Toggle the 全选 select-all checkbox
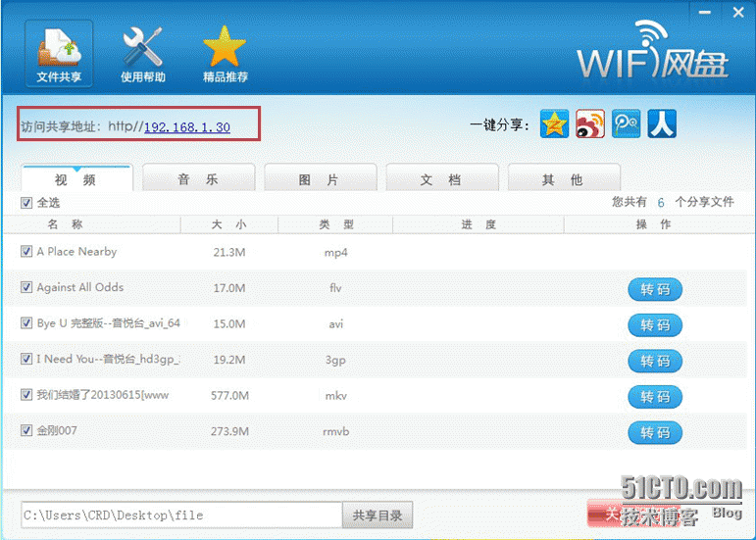Screen dimensions: 756x540 point(26,203)
